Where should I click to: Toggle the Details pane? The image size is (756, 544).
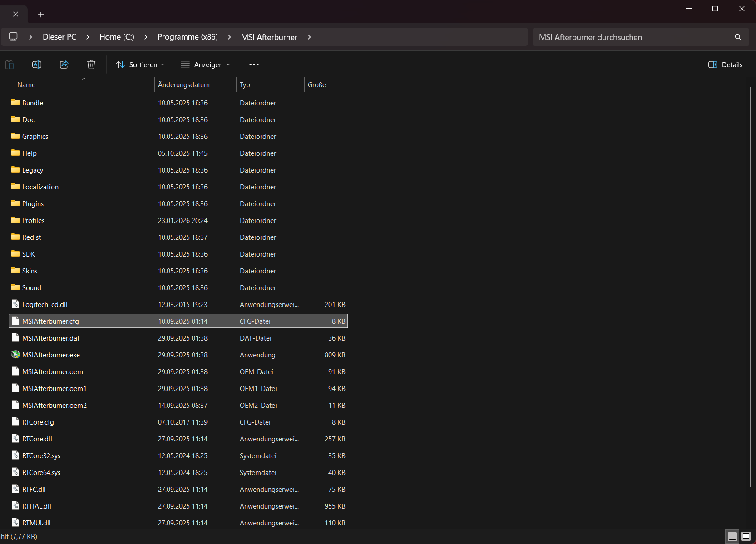point(726,64)
